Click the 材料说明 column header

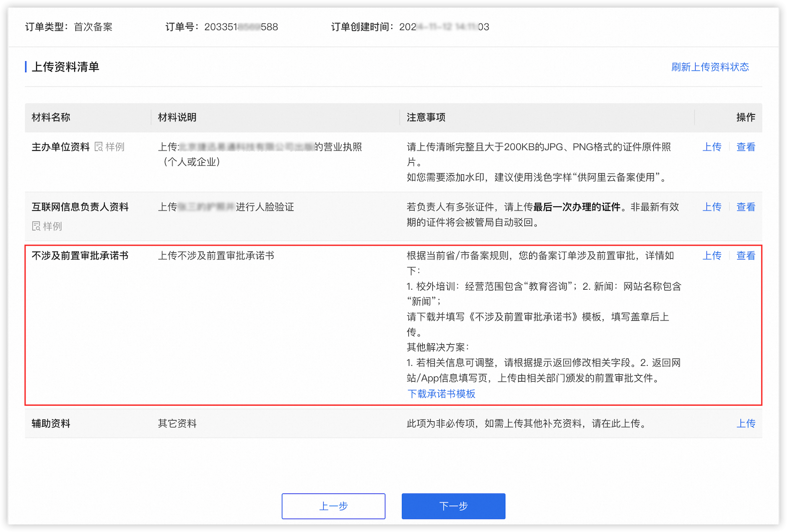177,117
